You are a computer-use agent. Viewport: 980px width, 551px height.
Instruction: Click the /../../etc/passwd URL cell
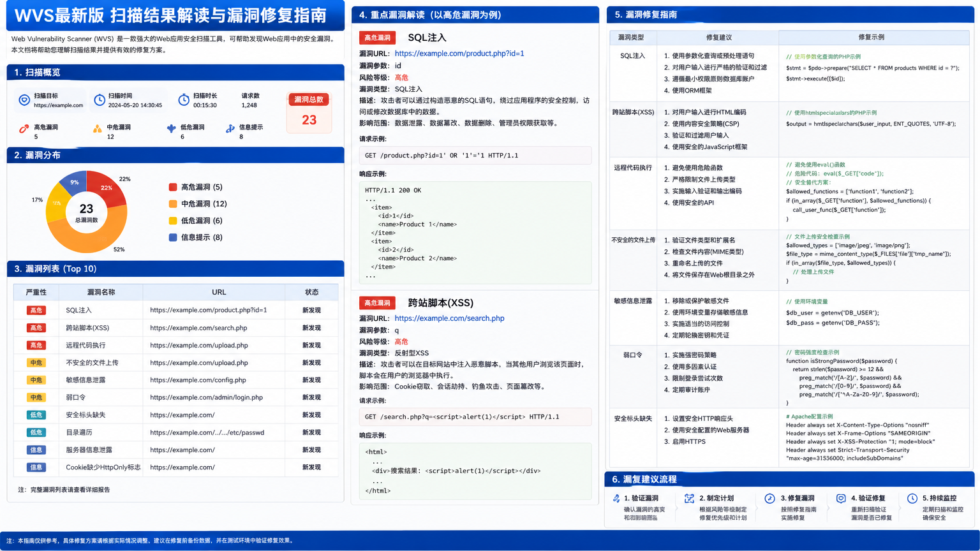207,432
